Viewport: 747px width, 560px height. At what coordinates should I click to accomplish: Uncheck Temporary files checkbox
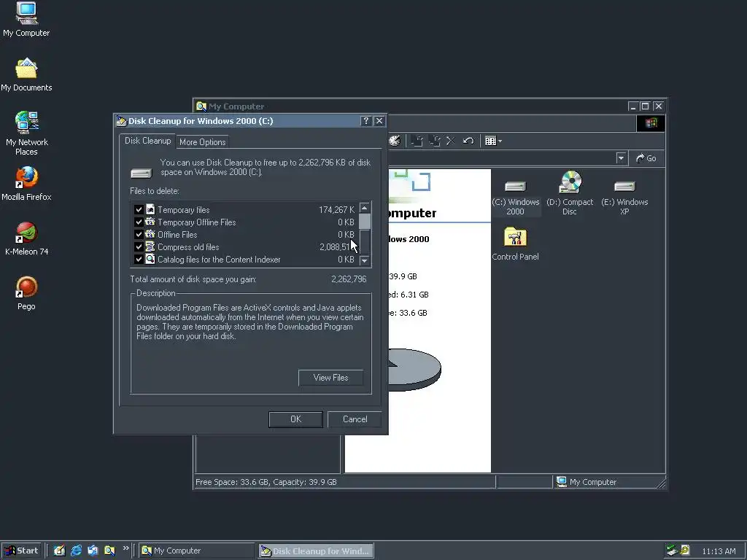(x=139, y=209)
